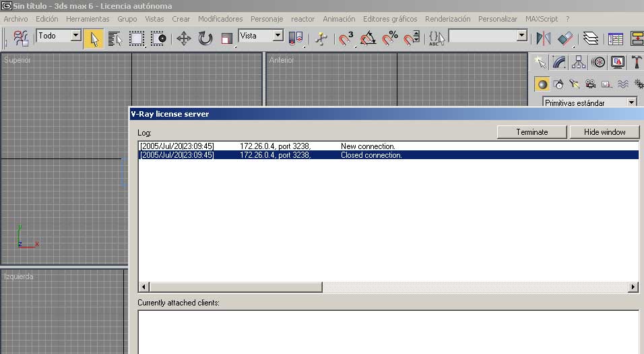The height and width of the screenshot is (354, 644).
Task: Open the Editores gráficos menu
Action: click(x=390, y=19)
